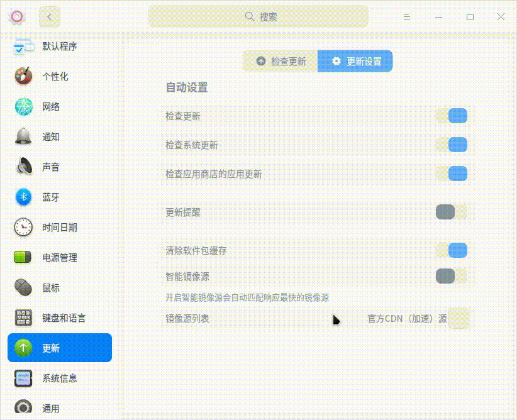The width and height of the screenshot is (517, 420).
Task: Click 官方CDN（加速）源 mirror value
Action: (407, 319)
